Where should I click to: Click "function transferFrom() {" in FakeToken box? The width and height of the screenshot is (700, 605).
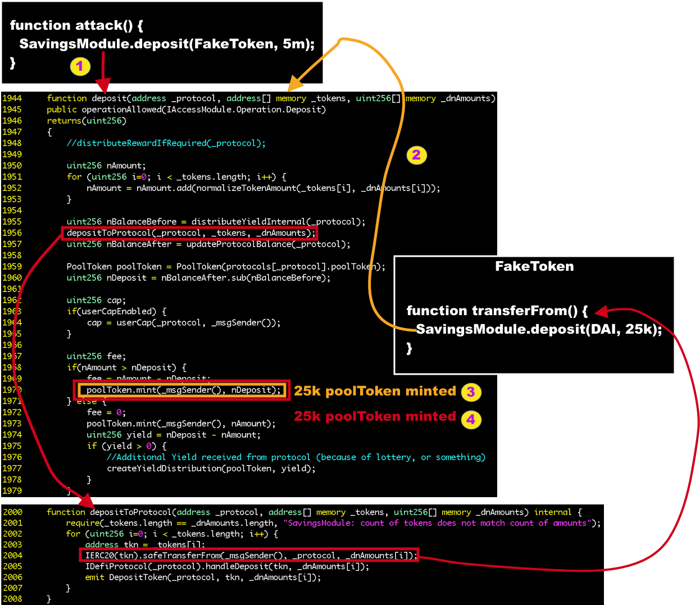click(x=497, y=311)
